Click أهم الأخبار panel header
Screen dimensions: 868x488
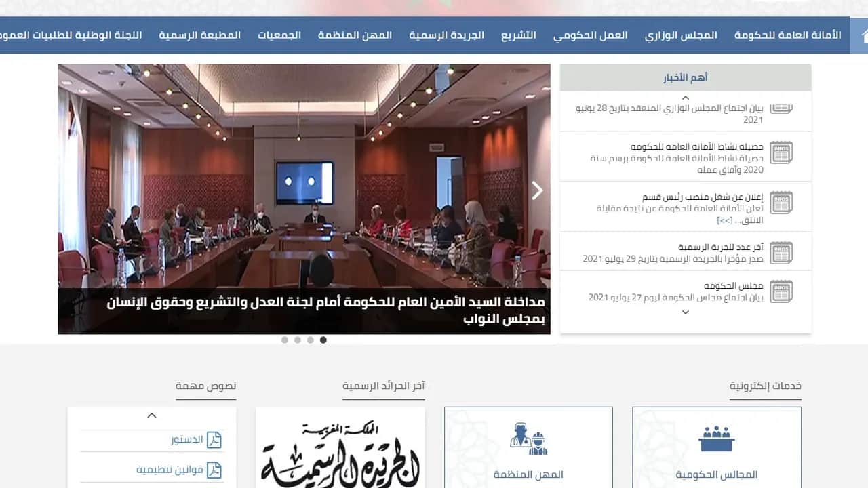click(686, 78)
